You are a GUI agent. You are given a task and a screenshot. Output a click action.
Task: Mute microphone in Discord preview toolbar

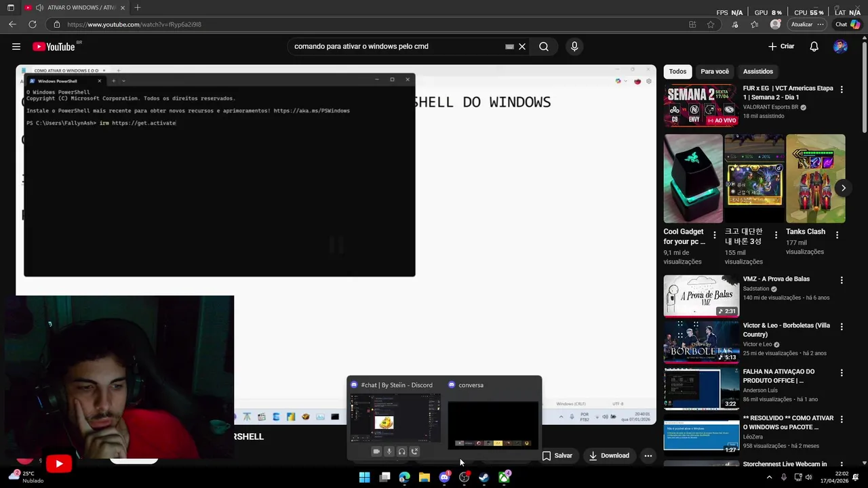pos(389,451)
